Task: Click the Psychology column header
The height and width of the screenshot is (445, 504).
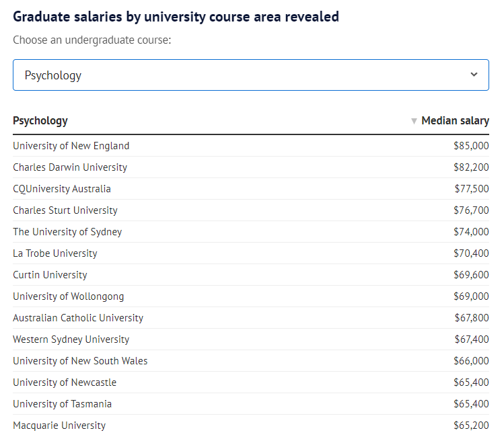Action: point(40,121)
